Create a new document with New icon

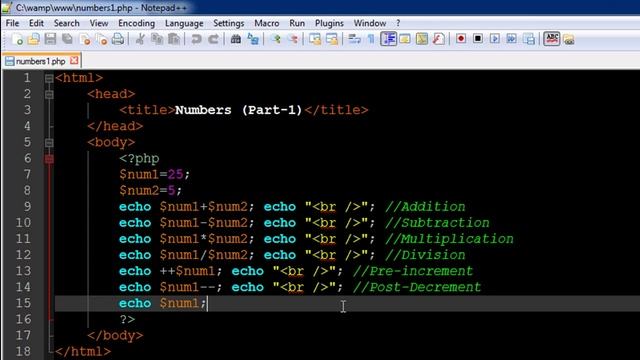[17, 39]
